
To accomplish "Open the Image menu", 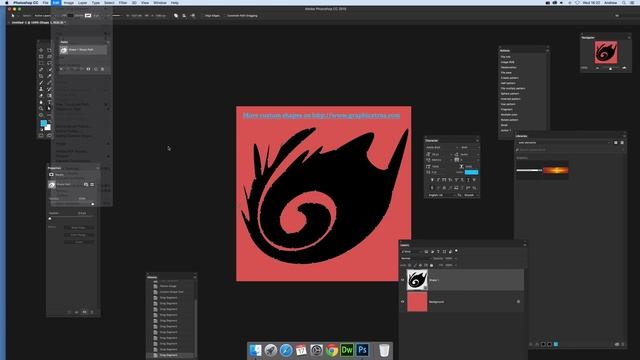I will click(x=69, y=2).
